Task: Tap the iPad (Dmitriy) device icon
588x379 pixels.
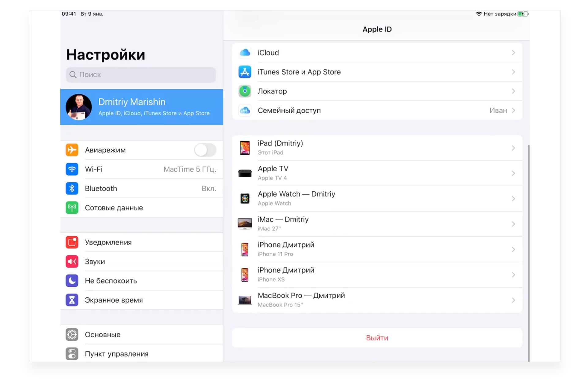Action: tap(245, 148)
